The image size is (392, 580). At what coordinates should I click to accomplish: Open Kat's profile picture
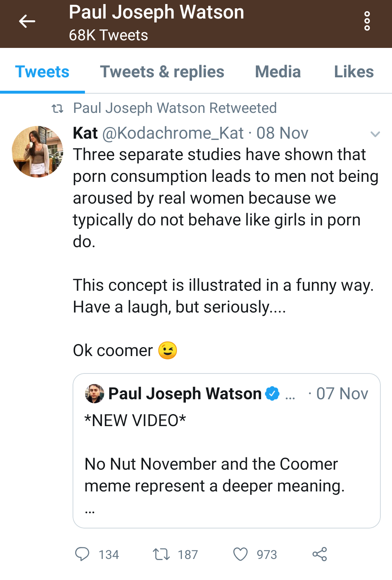(x=37, y=152)
